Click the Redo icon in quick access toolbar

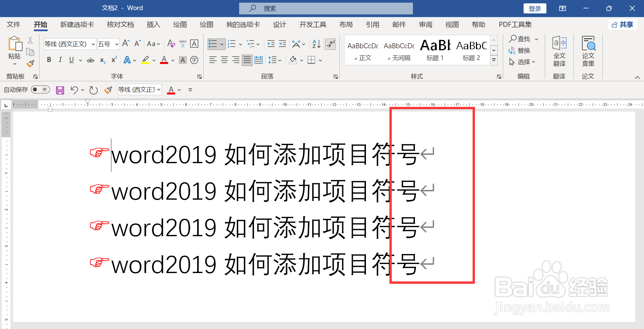93,90
